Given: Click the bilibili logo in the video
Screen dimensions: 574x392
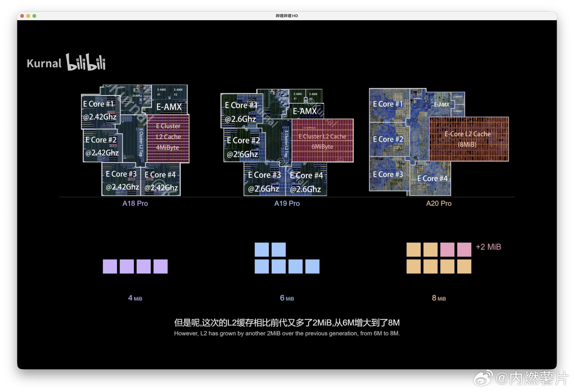Looking at the screenshot, I should coord(86,62).
